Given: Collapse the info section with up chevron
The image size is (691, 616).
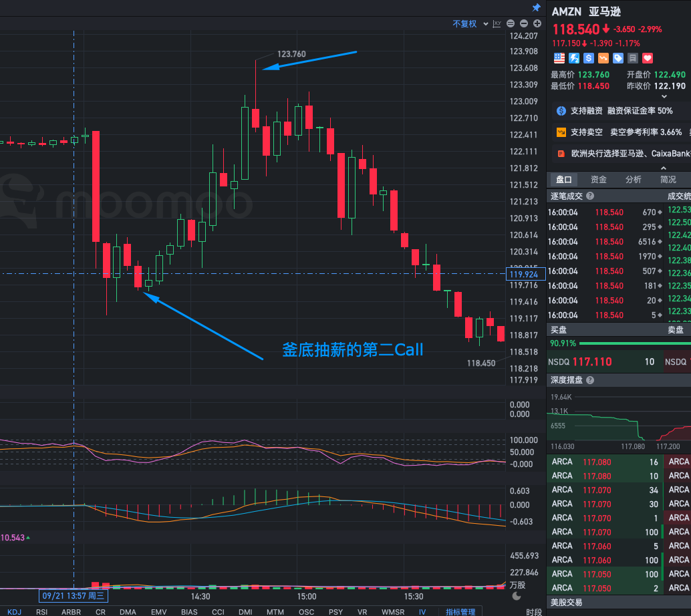Looking at the screenshot, I should pyautogui.click(x=664, y=168).
